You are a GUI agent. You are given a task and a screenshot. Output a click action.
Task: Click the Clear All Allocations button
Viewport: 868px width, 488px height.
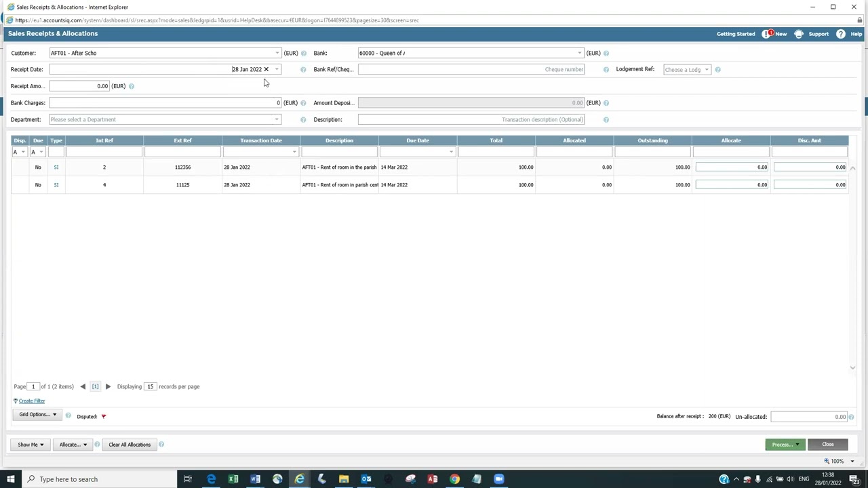pos(130,445)
